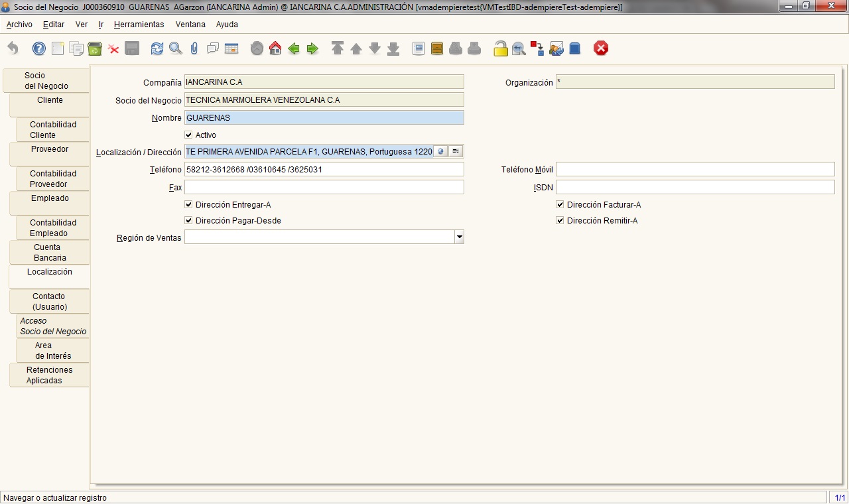Click the Teléfono Móvil input field
The image size is (849, 504).
click(x=695, y=169)
